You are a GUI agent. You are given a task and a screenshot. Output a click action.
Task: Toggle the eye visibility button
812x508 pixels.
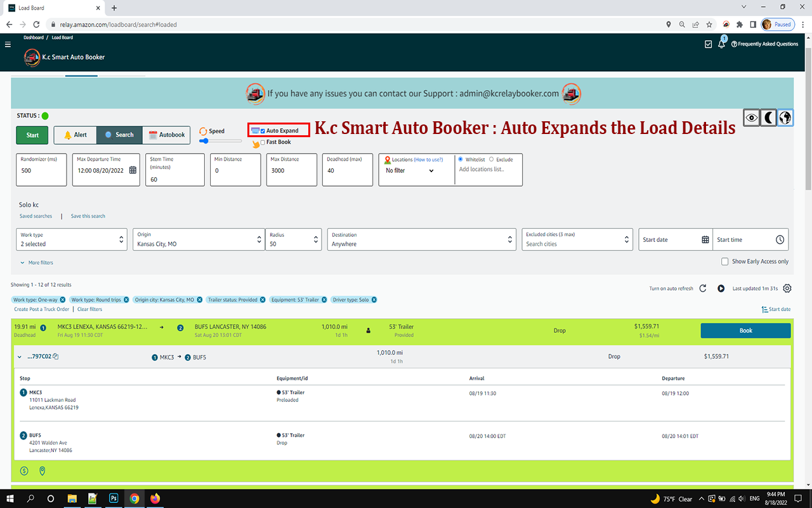point(752,117)
